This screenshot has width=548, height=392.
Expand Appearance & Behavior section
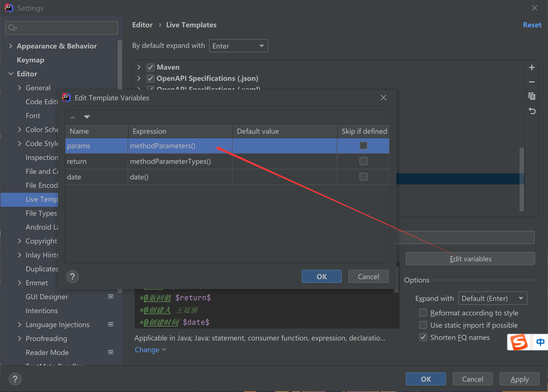pyautogui.click(x=11, y=46)
